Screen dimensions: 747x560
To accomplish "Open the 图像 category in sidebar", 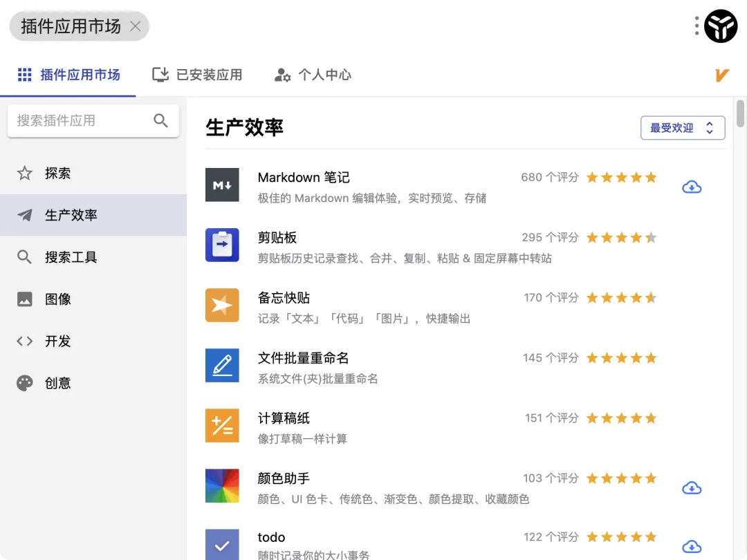I will (93, 299).
